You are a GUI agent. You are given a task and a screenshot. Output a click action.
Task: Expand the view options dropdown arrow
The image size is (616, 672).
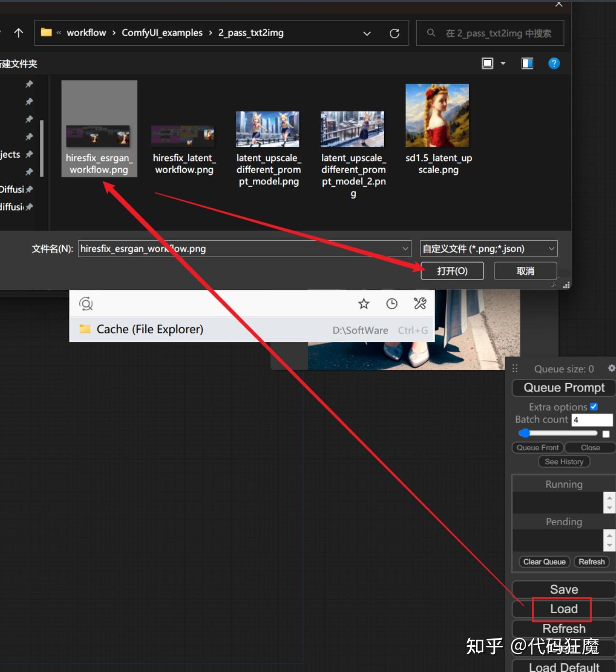click(x=503, y=63)
